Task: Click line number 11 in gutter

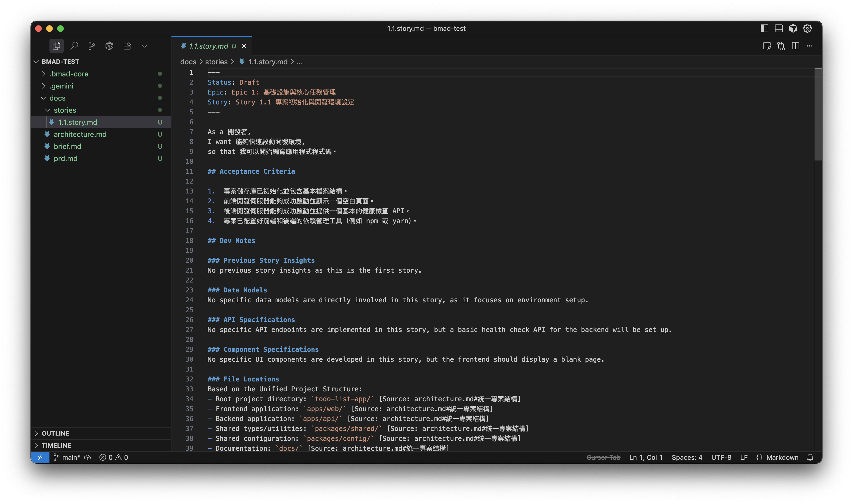Action: (189, 171)
